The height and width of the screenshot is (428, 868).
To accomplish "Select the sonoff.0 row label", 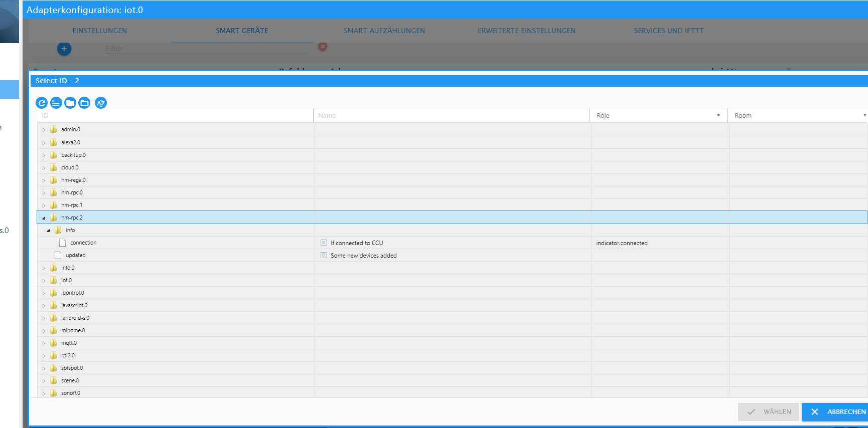I will (x=71, y=393).
